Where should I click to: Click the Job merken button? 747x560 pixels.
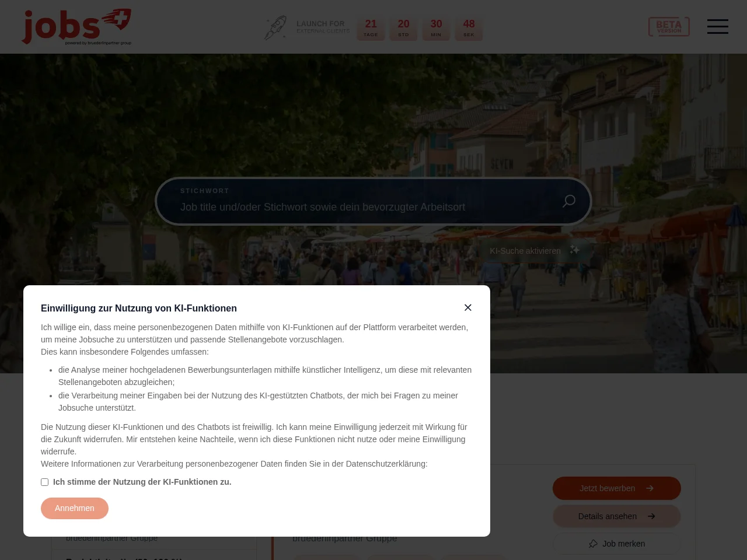point(617,544)
